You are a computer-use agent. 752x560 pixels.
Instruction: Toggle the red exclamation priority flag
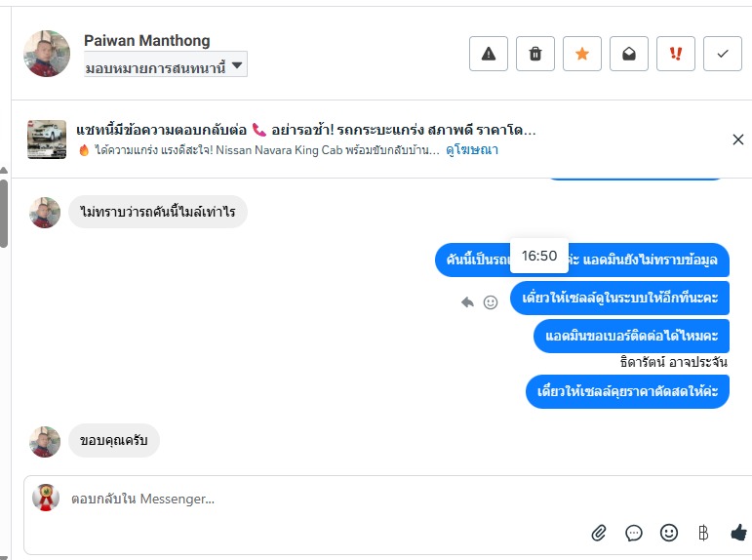tap(676, 54)
